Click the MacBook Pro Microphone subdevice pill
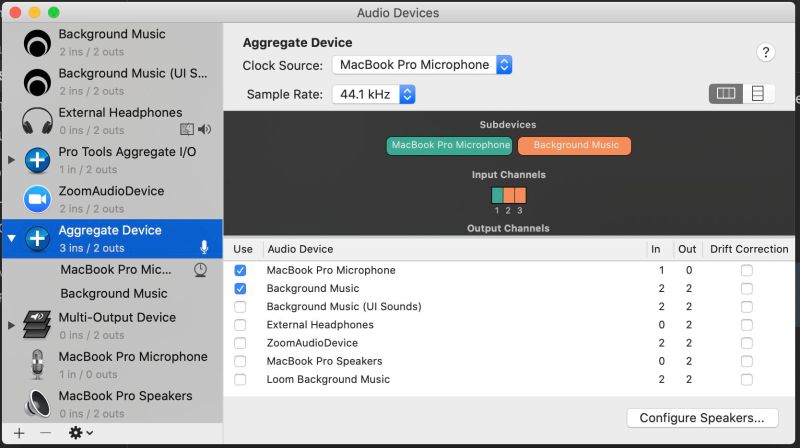Image resolution: width=800 pixels, height=448 pixels. (x=449, y=145)
